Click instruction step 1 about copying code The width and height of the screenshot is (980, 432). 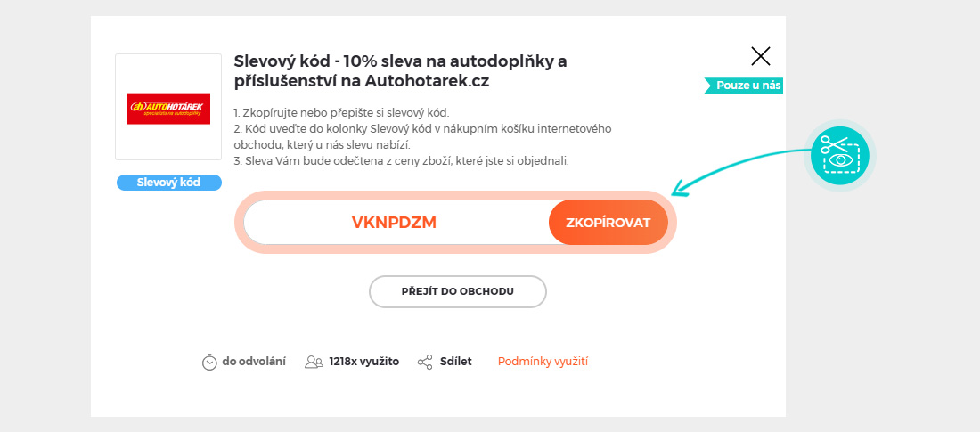(x=341, y=113)
